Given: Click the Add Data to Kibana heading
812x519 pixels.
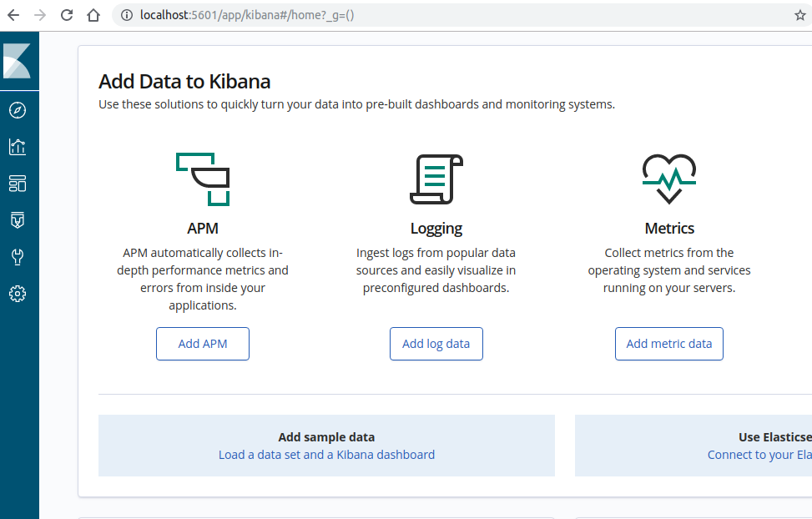Looking at the screenshot, I should [x=184, y=81].
